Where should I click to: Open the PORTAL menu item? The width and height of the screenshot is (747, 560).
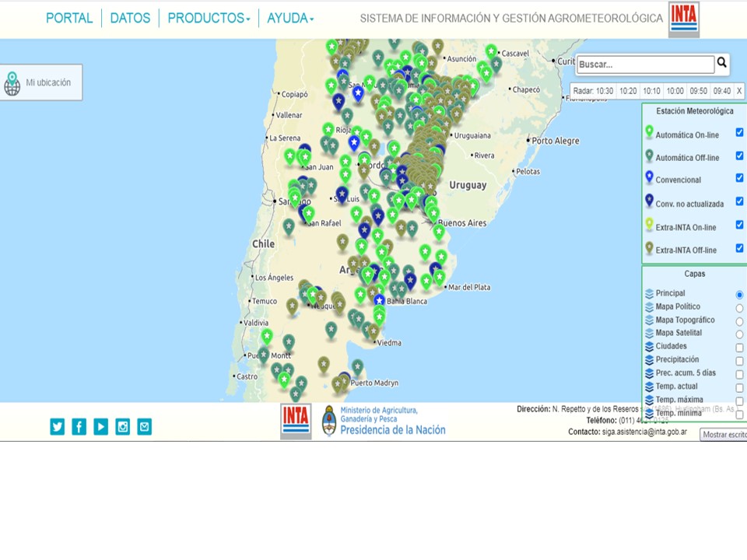pos(69,18)
